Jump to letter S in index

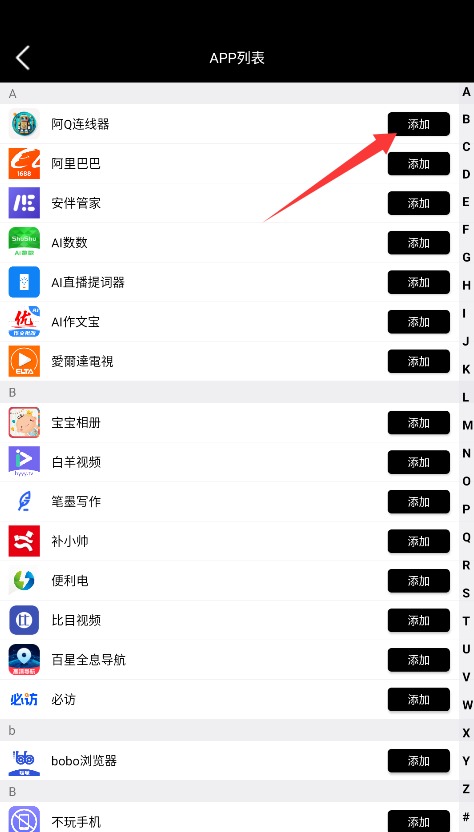(x=467, y=593)
